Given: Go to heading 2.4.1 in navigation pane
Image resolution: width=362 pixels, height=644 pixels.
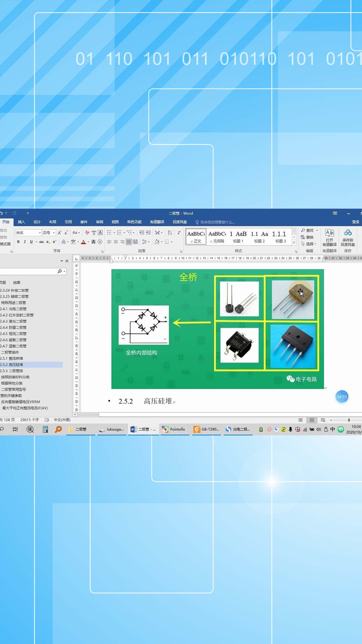Looking at the screenshot, I should point(13,309).
